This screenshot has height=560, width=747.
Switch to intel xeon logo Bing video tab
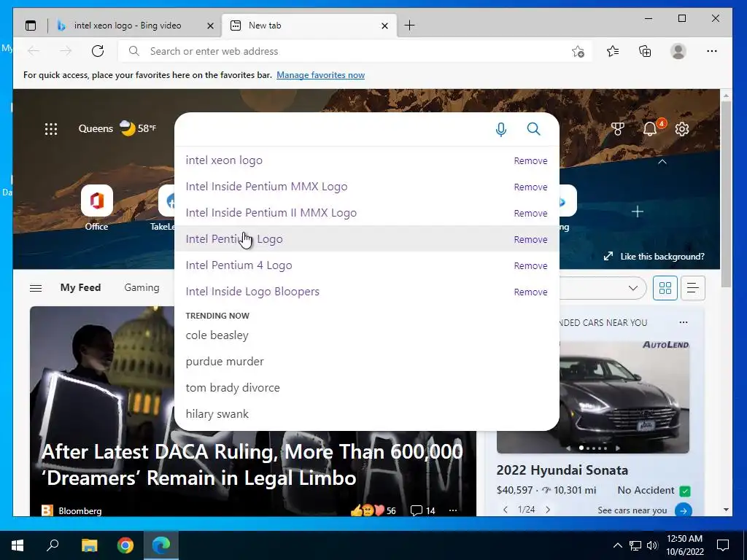pyautogui.click(x=127, y=26)
